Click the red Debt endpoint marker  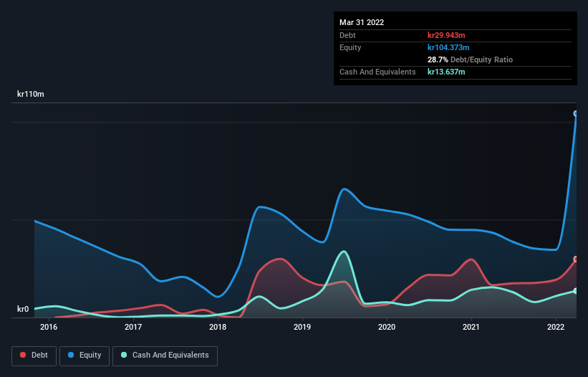pos(576,259)
